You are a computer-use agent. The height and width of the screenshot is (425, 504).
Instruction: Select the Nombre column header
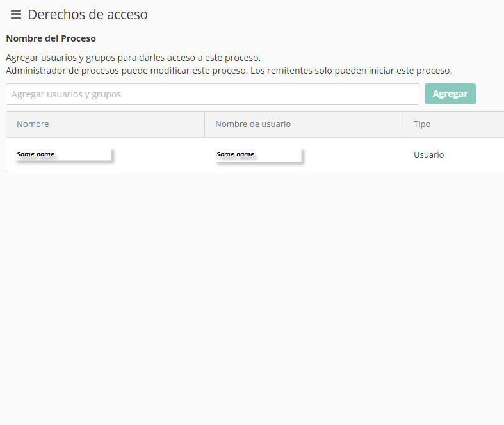pyautogui.click(x=105, y=124)
